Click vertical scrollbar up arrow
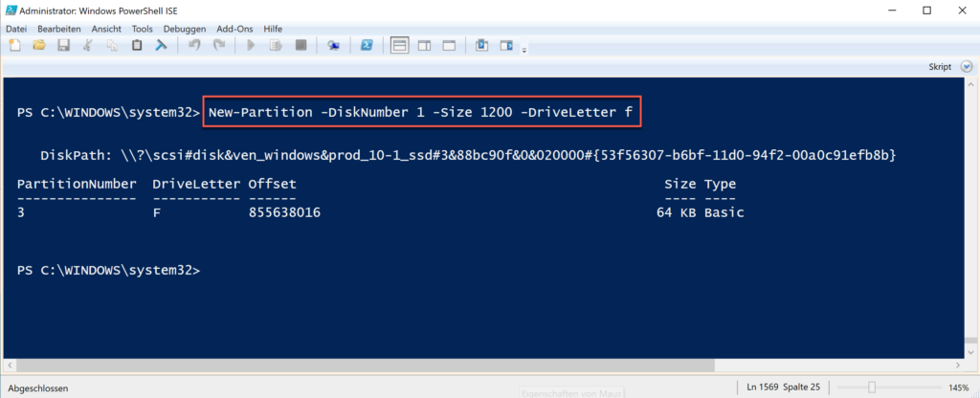Image resolution: width=980 pixels, height=398 pixels. 970,84
